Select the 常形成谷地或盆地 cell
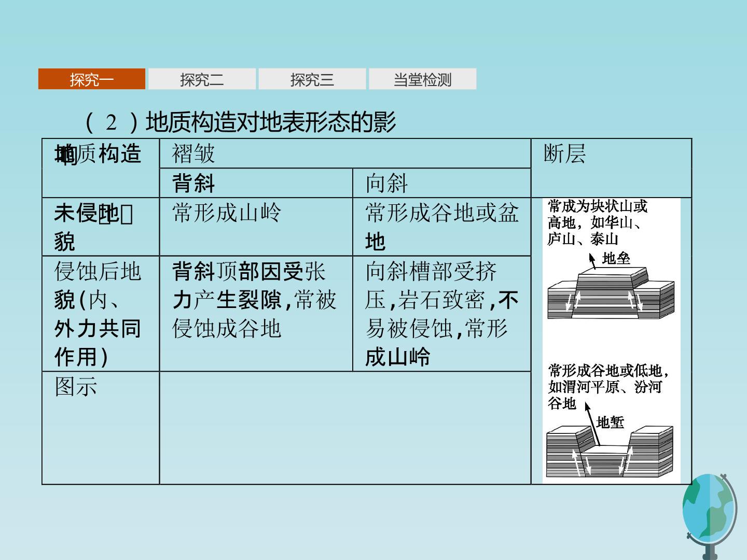The width and height of the screenshot is (747, 560). point(441,227)
